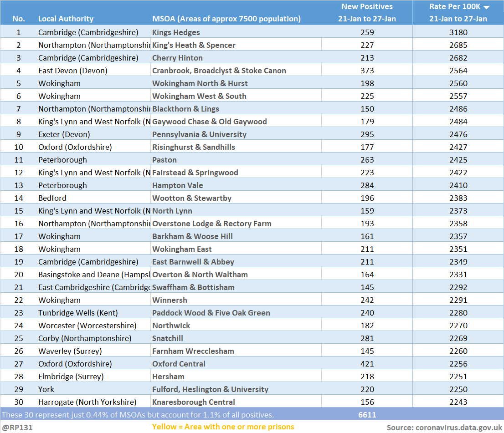Click the sort arrow on Rate Per 100K

coord(486,7)
